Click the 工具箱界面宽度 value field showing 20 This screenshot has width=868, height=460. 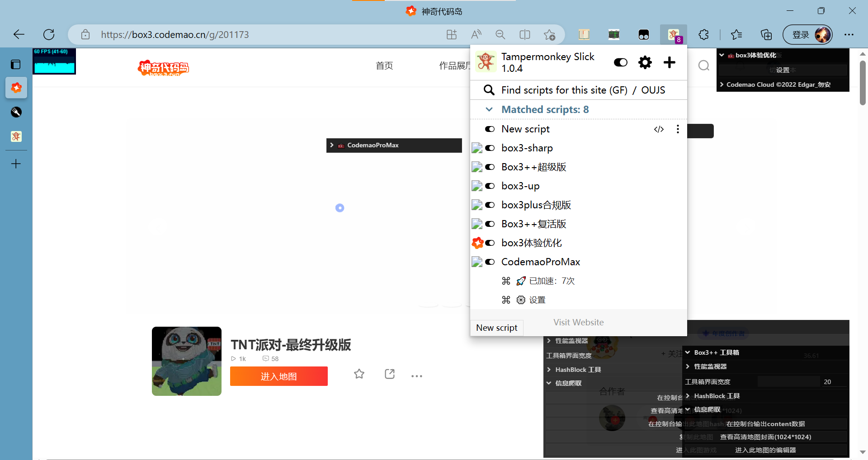click(834, 382)
